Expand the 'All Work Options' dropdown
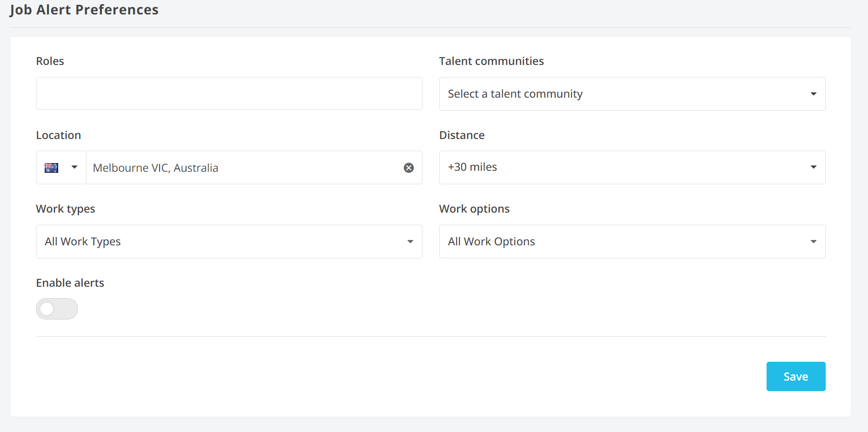The image size is (868, 432). (x=625, y=241)
